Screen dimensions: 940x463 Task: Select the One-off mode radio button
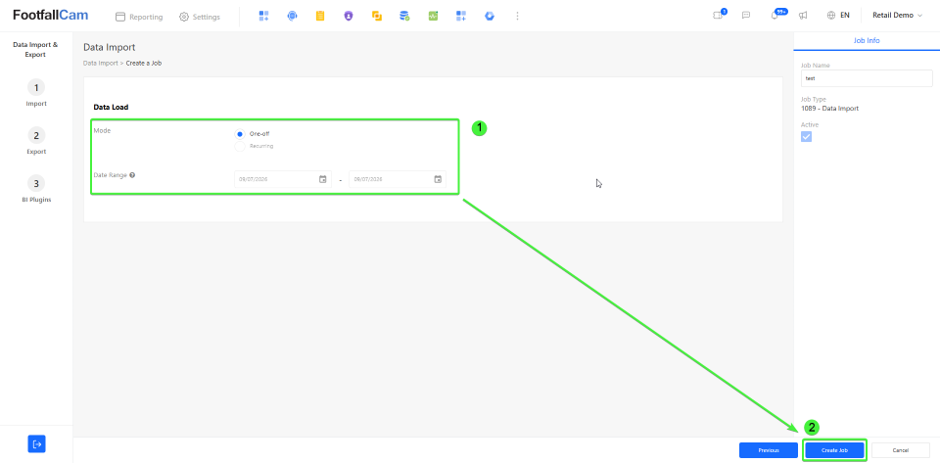point(240,134)
